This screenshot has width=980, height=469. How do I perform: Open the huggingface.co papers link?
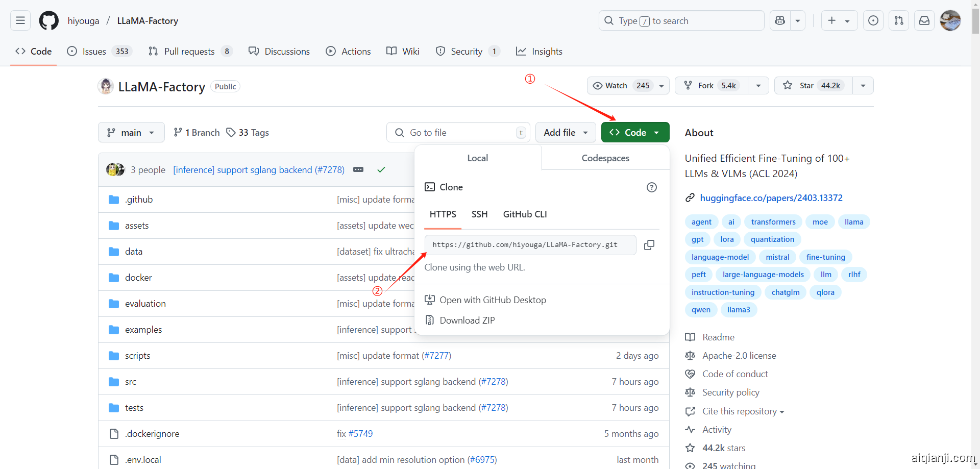pyautogui.click(x=771, y=198)
